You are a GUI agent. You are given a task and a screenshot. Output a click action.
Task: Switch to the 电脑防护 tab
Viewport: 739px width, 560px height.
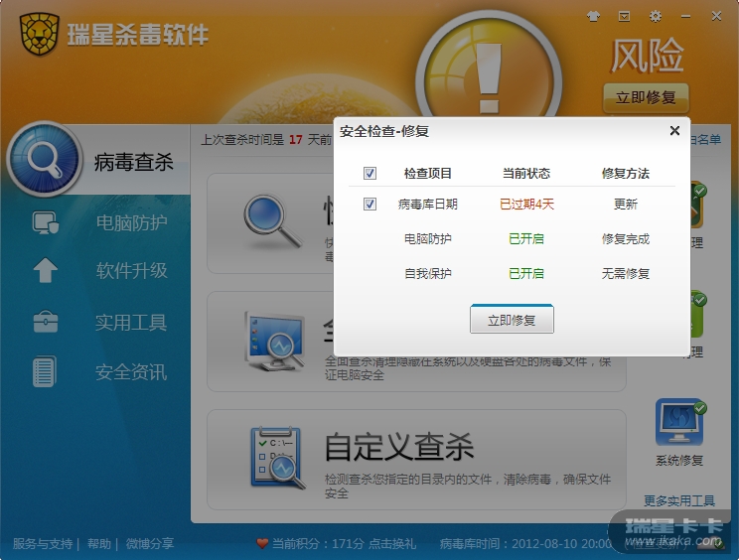pos(131,222)
